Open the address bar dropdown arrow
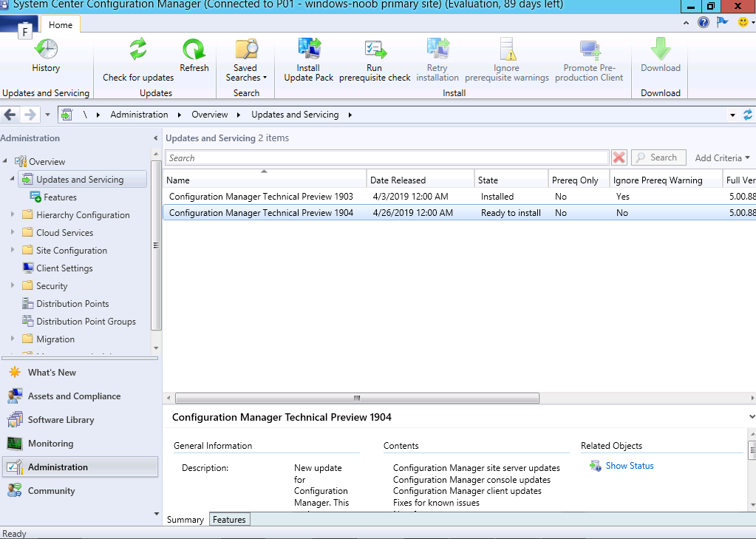 732,115
